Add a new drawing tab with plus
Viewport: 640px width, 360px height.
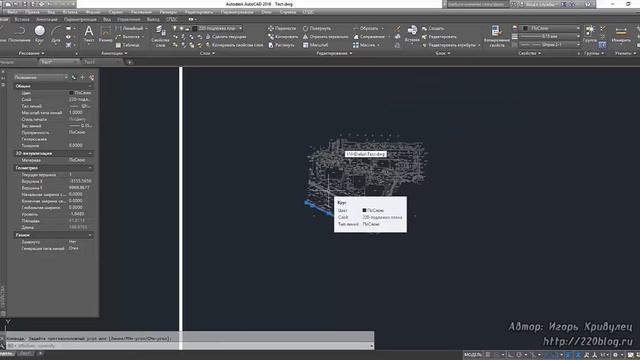click(x=129, y=62)
